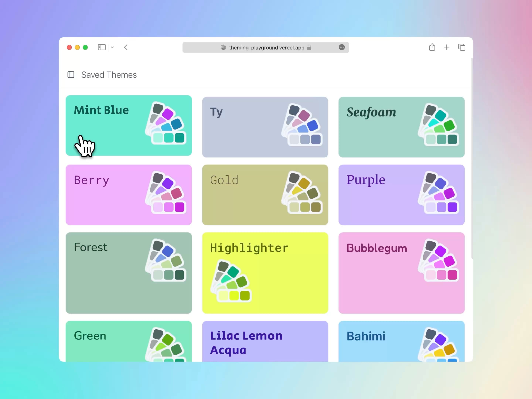Open a new tab with plus icon

coord(446,47)
